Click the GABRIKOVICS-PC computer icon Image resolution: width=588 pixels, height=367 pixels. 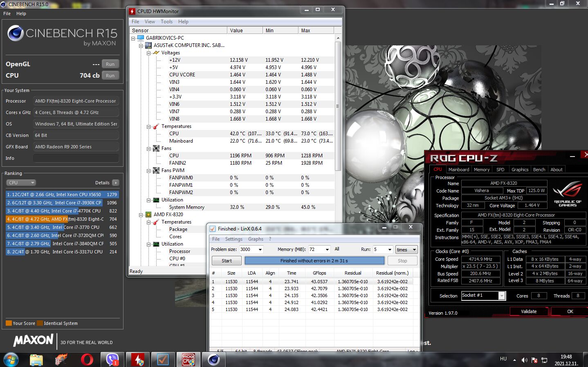pos(141,38)
